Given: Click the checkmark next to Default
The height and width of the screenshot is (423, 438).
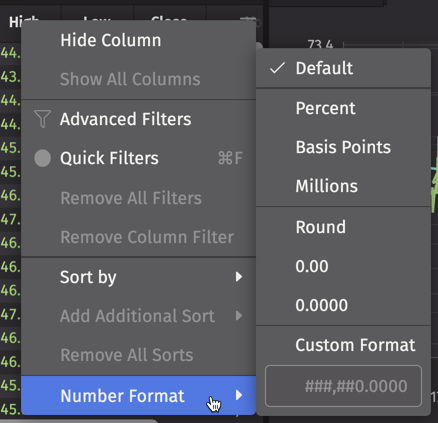Looking at the screenshot, I should tap(277, 68).
